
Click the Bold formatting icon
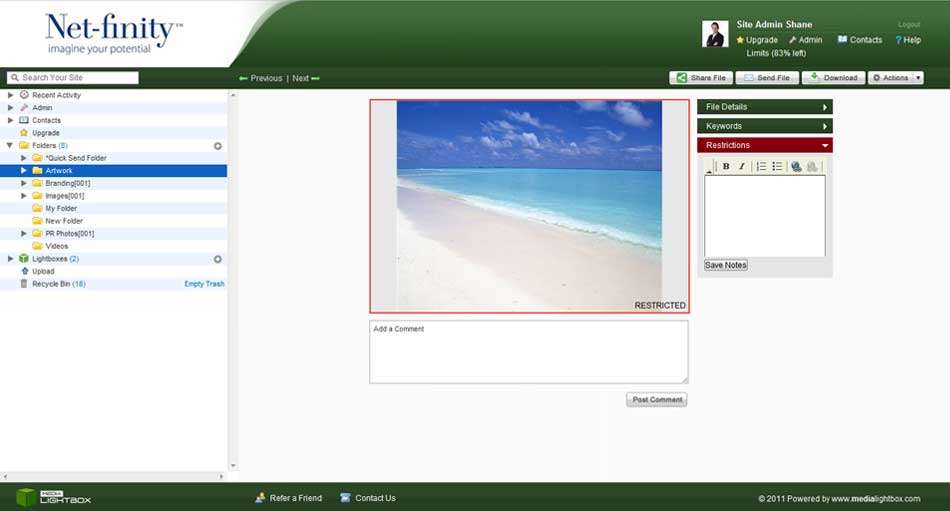click(x=726, y=166)
